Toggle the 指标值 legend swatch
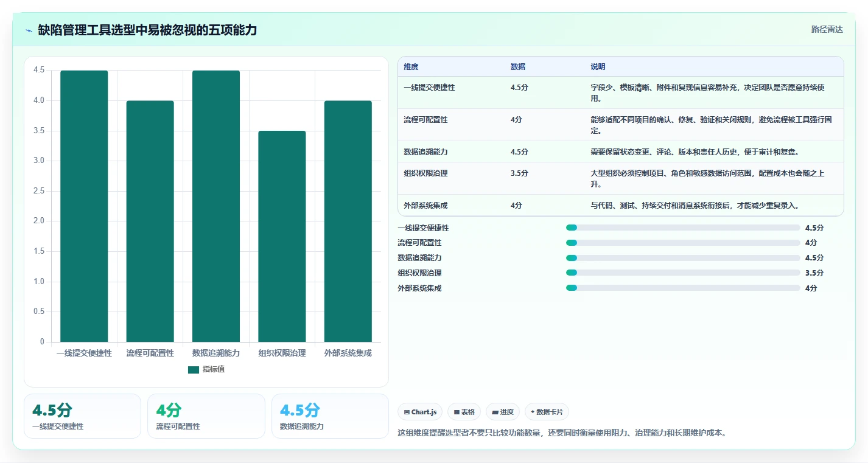 [x=194, y=370]
